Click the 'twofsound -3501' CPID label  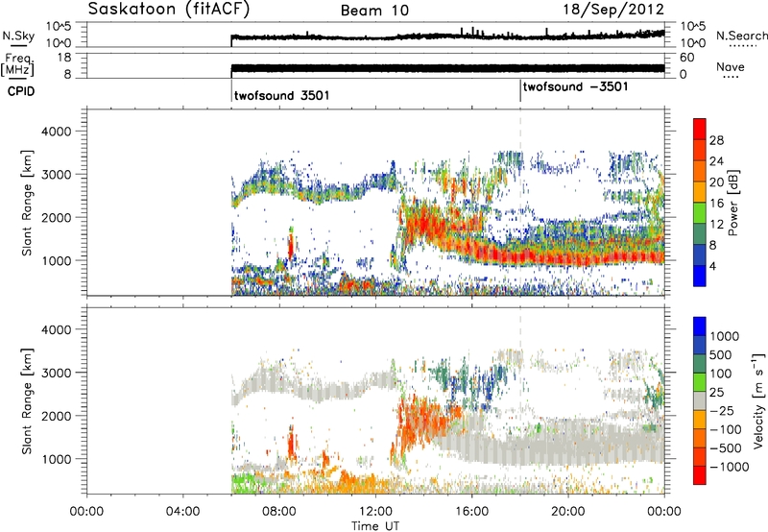click(575, 87)
